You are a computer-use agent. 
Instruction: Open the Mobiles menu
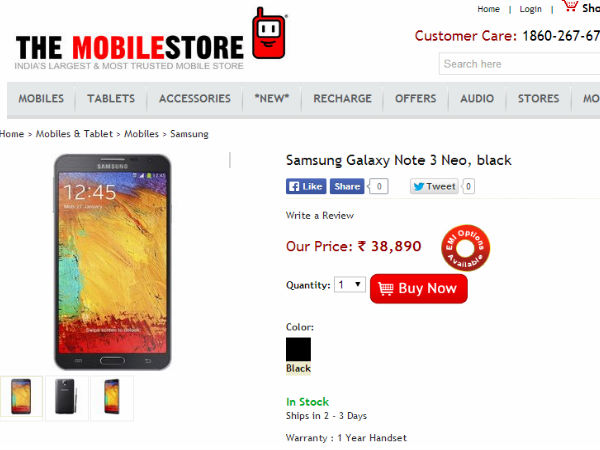click(41, 99)
